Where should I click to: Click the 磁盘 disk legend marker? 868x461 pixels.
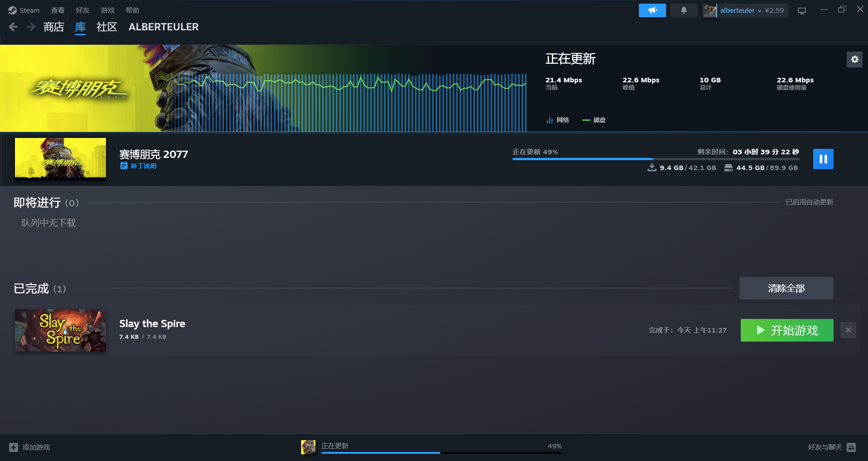586,120
